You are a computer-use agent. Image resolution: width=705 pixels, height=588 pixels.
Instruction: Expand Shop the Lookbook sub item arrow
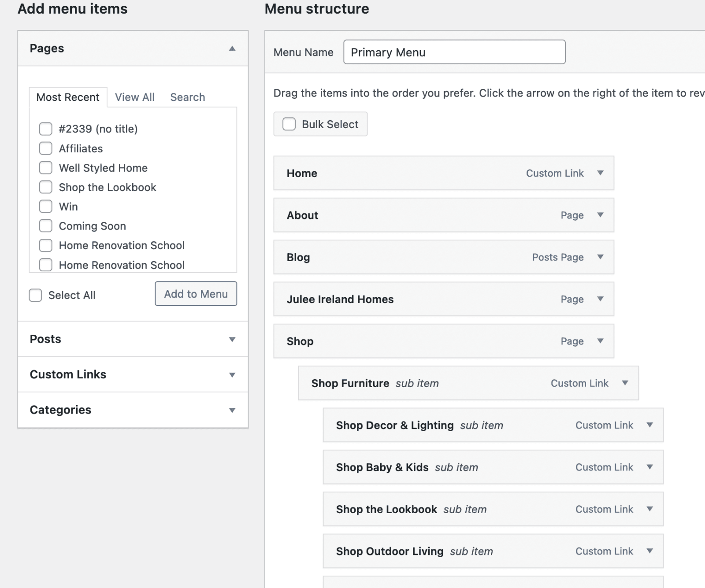click(x=649, y=509)
